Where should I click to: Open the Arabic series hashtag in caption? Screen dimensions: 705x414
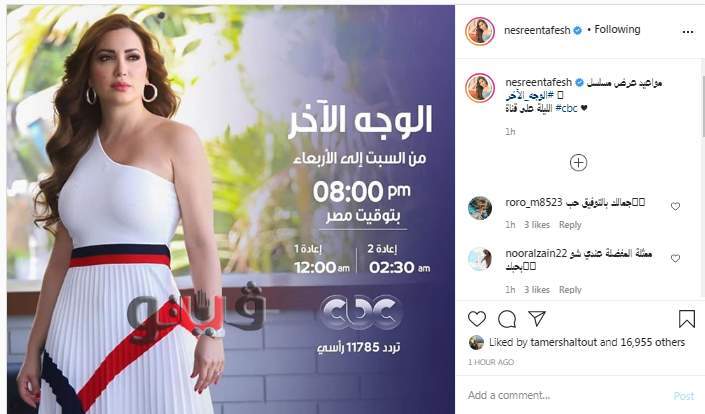click(x=529, y=96)
